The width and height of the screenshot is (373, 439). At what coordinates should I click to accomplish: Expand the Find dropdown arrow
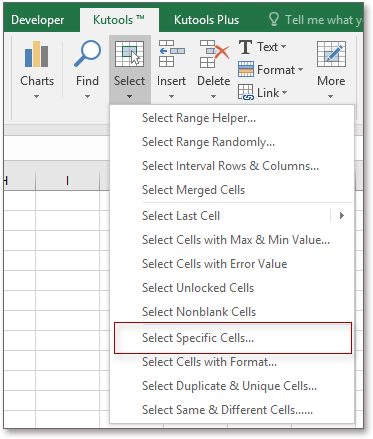coord(87,97)
